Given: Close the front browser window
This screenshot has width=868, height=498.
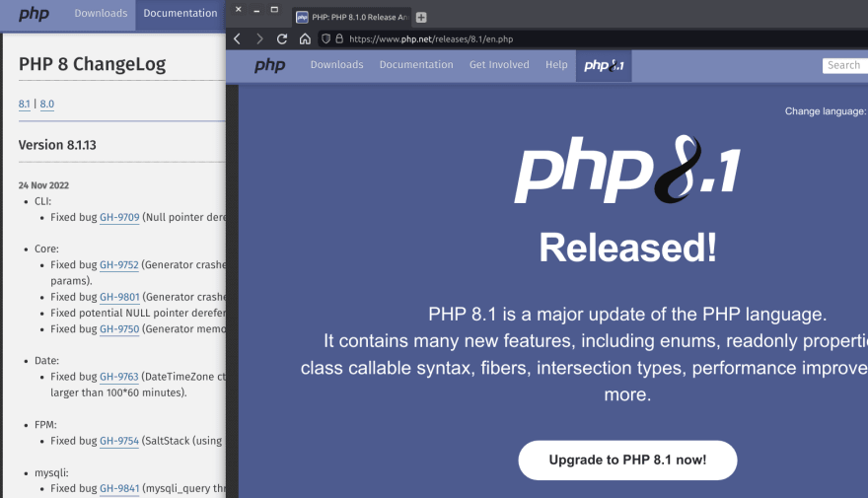Looking at the screenshot, I should pos(238,10).
